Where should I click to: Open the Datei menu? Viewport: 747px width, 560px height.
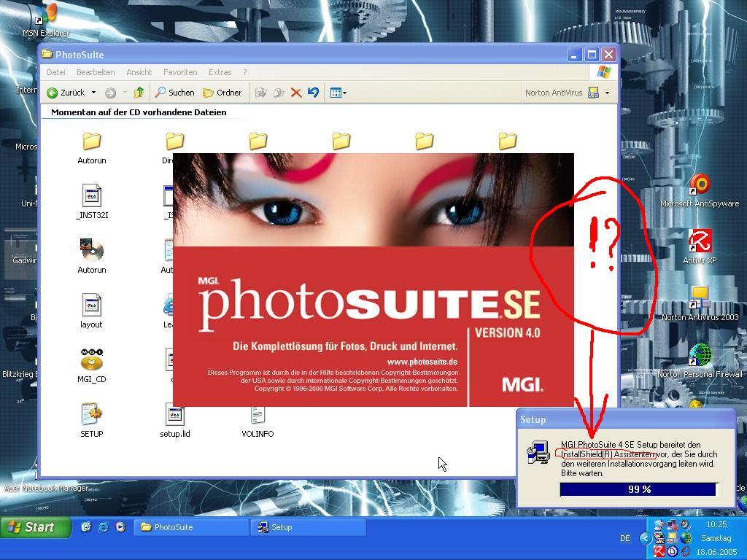click(56, 72)
